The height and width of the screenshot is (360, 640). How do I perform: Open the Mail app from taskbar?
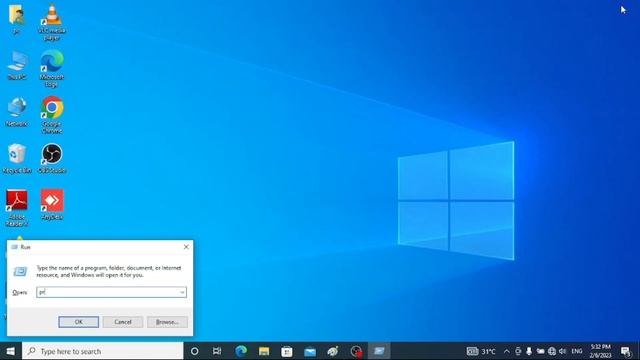pos(310,351)
